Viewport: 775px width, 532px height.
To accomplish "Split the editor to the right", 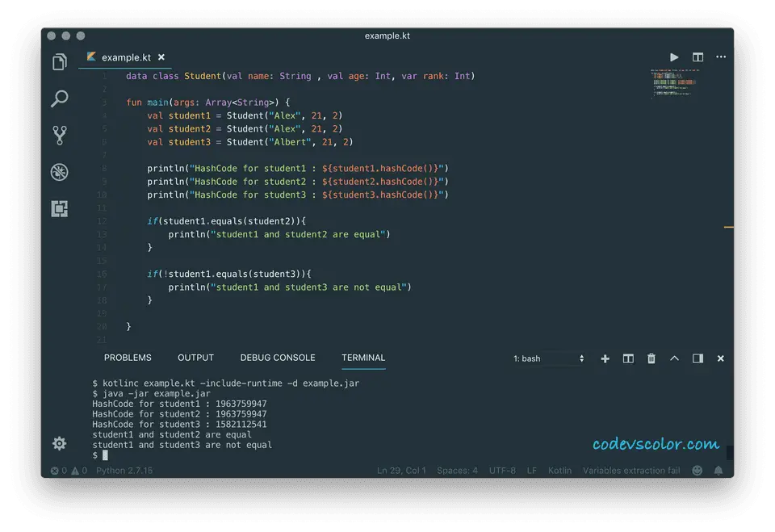I will (x=697, y=57).
